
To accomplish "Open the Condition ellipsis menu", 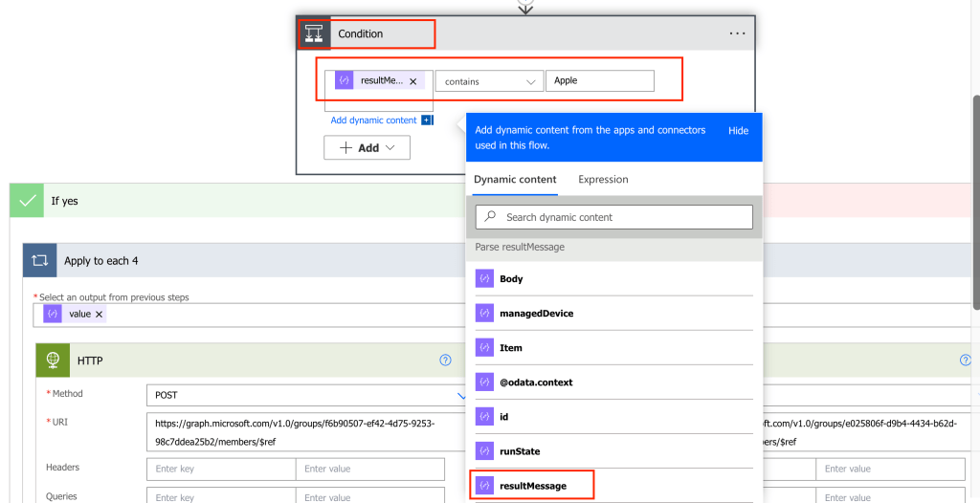I will tap(736, 33).
